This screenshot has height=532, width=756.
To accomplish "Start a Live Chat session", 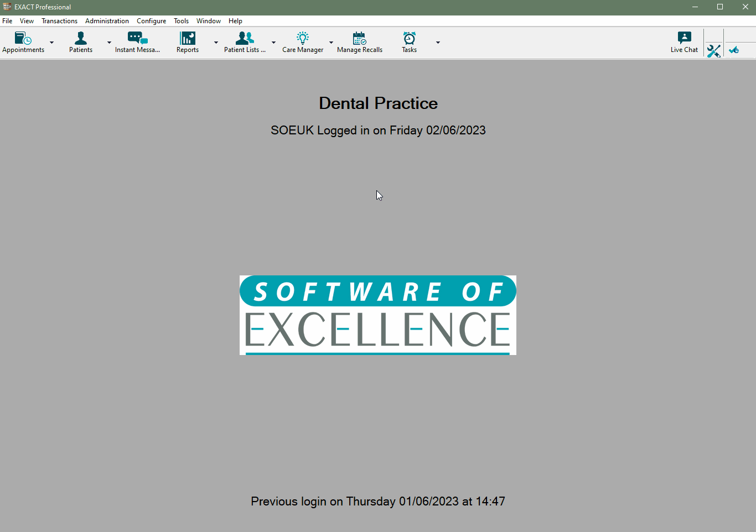I will 684,39.
